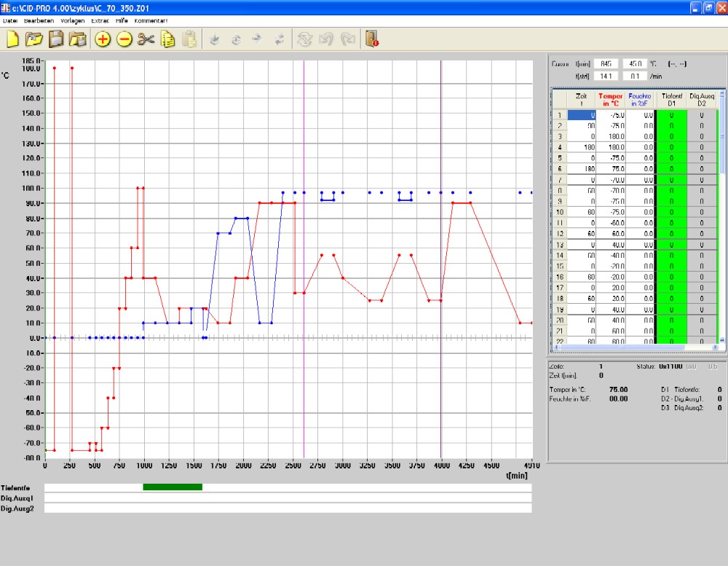
Task: Click the green bar in the Tiefentfe track
Action: point(173,487)
